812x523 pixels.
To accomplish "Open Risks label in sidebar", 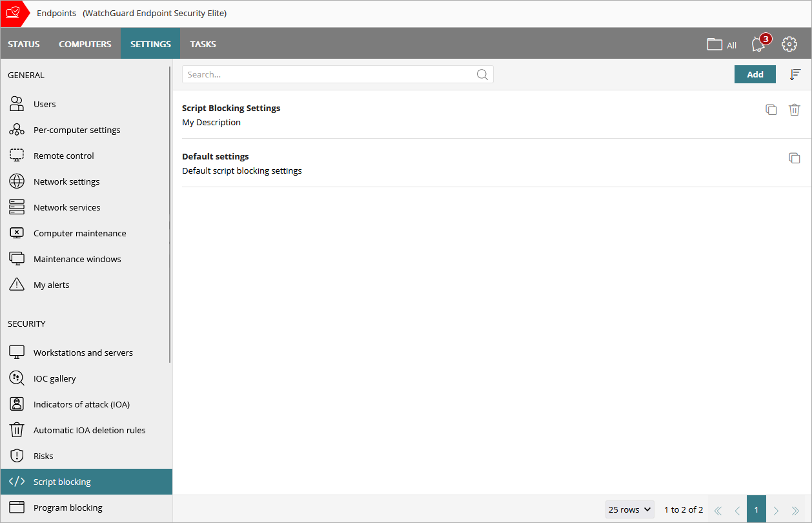I will coord(43,456).
